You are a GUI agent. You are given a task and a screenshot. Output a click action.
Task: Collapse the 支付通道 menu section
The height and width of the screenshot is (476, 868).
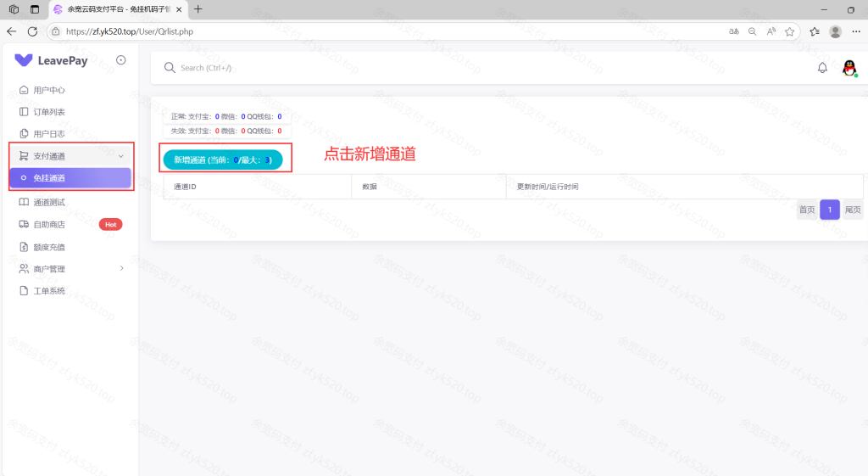[71, 156]
